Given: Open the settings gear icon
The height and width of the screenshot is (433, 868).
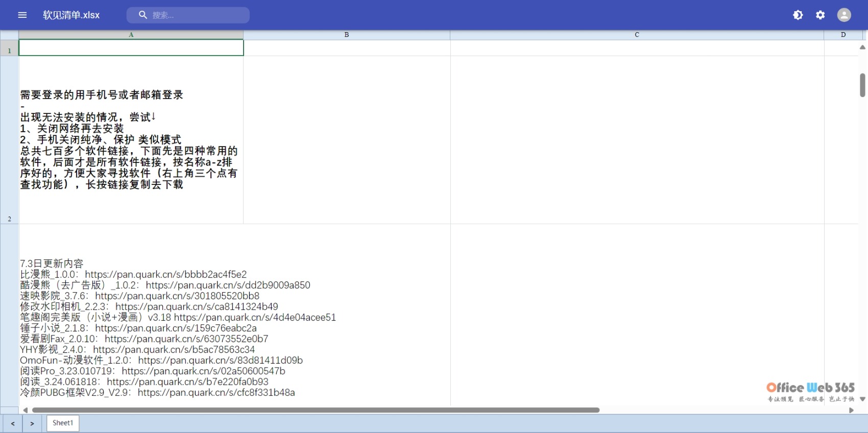Looking at the screenshot, I should [820, 15].
